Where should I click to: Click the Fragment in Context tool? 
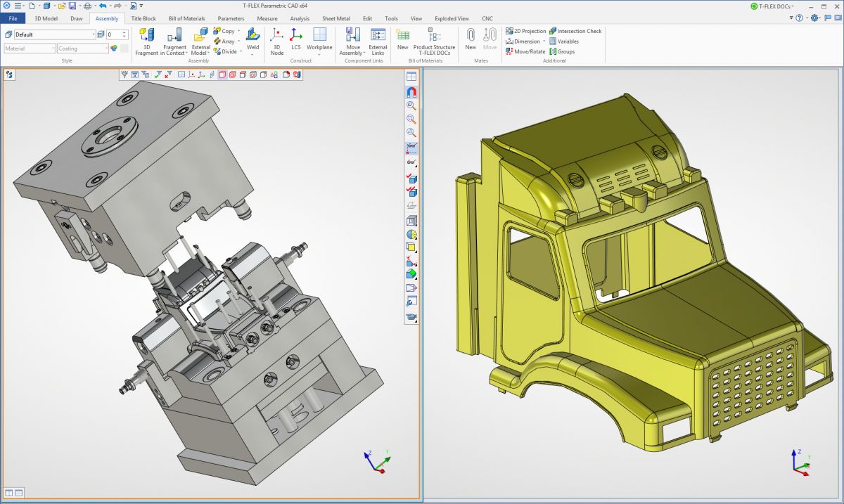point(174,41)
